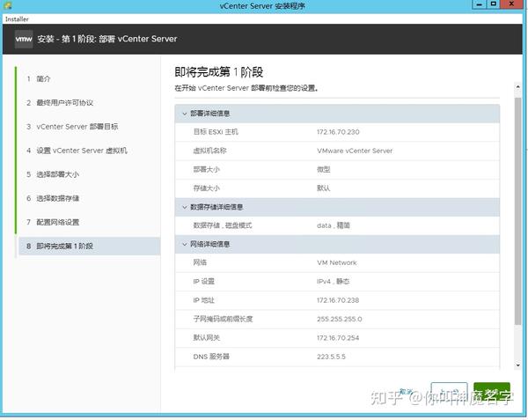Click the 数据存储, 磁盘模式 label
Screen dimensions: 528x420
tap(223, 225)
